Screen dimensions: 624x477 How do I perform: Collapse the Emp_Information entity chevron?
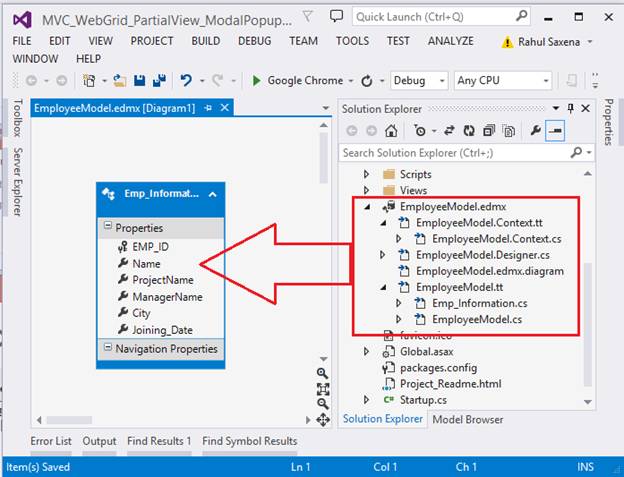pos(213,195)
